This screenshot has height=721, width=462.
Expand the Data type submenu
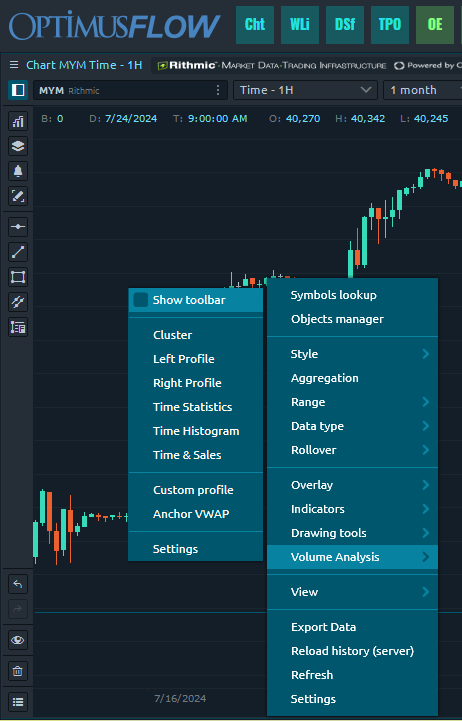point(353,426)
